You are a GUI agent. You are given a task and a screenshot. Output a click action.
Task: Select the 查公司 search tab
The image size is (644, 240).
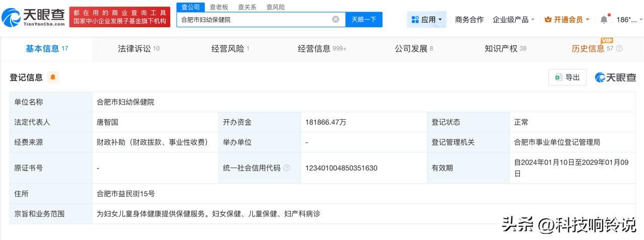click(x=191, y=7)
